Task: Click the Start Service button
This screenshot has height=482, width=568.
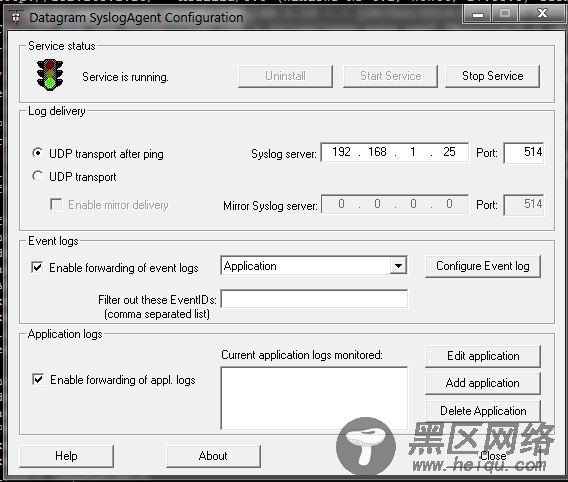Action: coord(390,76)
